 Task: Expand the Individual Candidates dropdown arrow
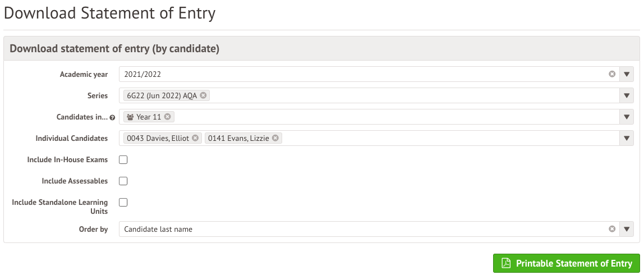[x=627, y=138]
